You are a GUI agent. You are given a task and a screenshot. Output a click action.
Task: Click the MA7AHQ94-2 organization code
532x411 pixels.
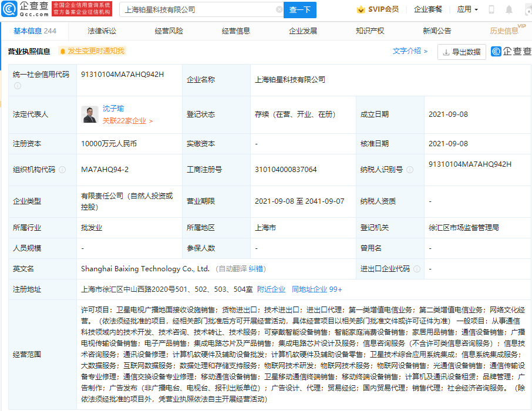point(105,169)
